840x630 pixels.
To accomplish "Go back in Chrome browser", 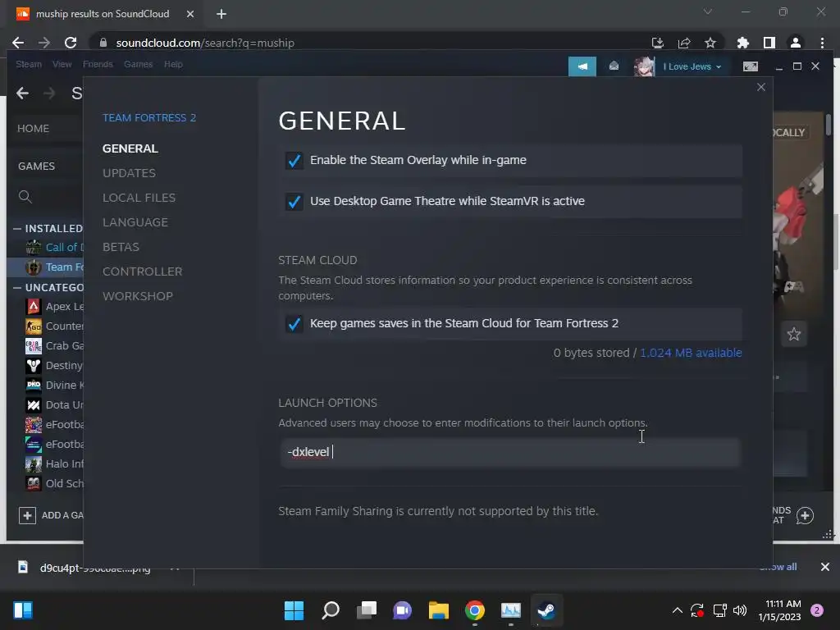I will pyautogui.click(x=18, y=43).
